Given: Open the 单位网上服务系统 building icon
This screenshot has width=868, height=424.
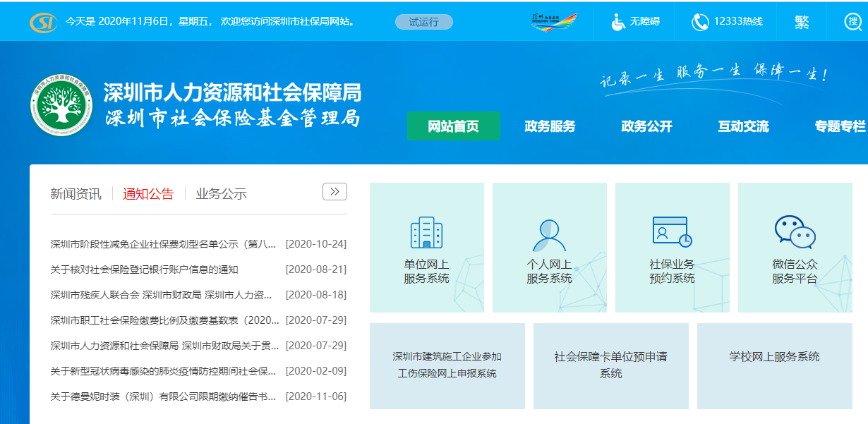Looking at the screenshot, I should [x=426, y=233].
